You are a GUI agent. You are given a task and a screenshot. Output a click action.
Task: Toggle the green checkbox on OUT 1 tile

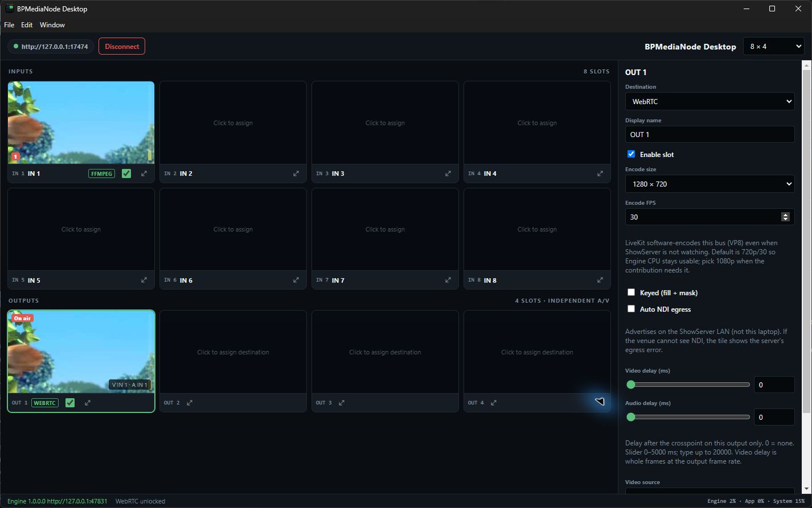70,403
